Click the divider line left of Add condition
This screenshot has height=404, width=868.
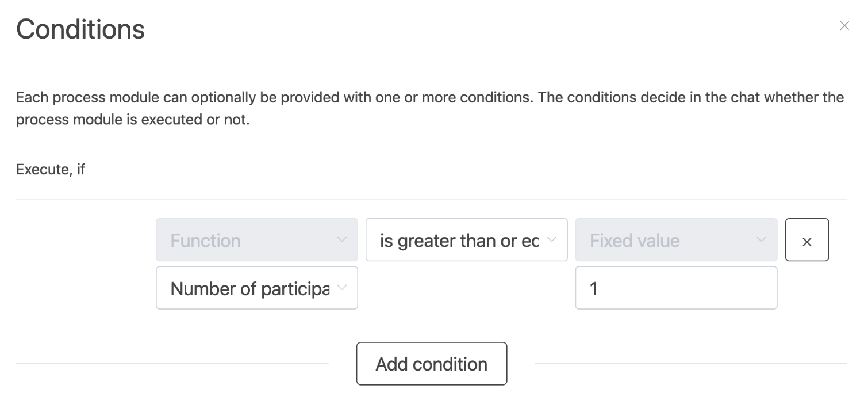coord(172,364)
